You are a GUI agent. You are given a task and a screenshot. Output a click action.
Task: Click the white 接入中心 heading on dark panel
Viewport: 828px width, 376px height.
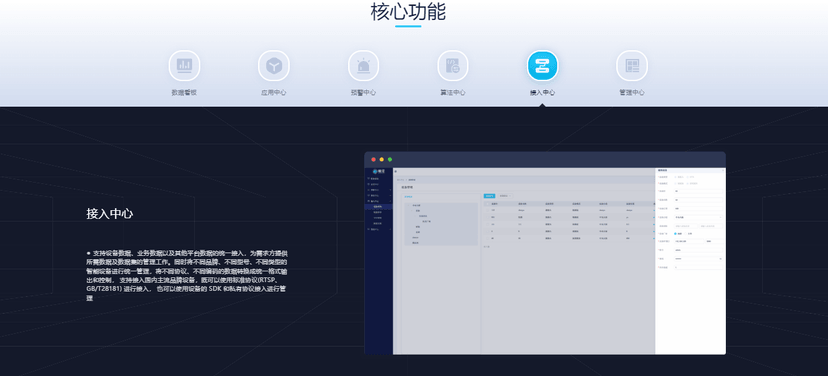click(x=110, y=214)
